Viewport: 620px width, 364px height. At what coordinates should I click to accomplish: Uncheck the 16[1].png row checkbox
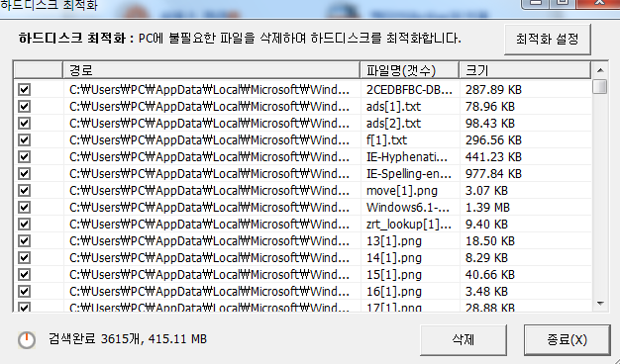pyautogui.click(x=24, y=292)
